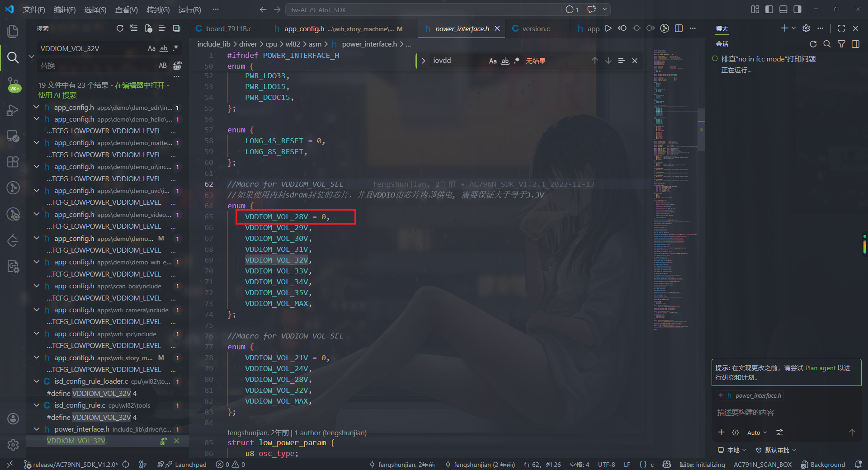Focus the chat input 描述要构建的内容
Image resolution: width=868 pixels, height=470 pixels.
coord(786,413)
